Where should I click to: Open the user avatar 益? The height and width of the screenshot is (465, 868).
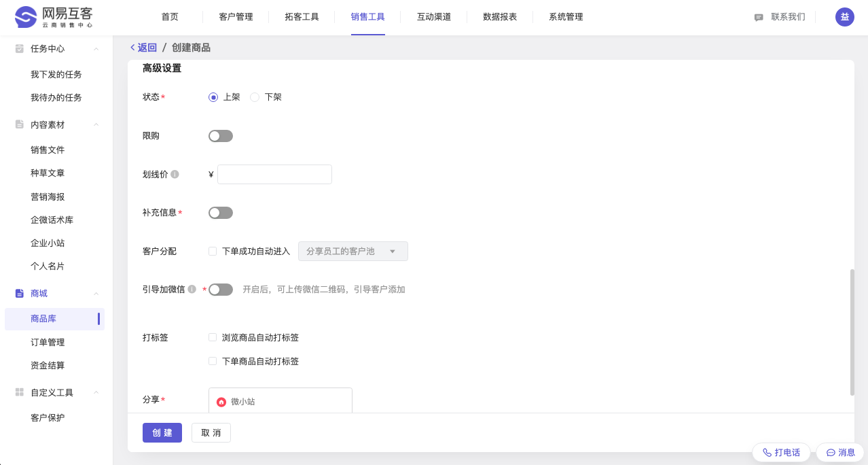844,17
